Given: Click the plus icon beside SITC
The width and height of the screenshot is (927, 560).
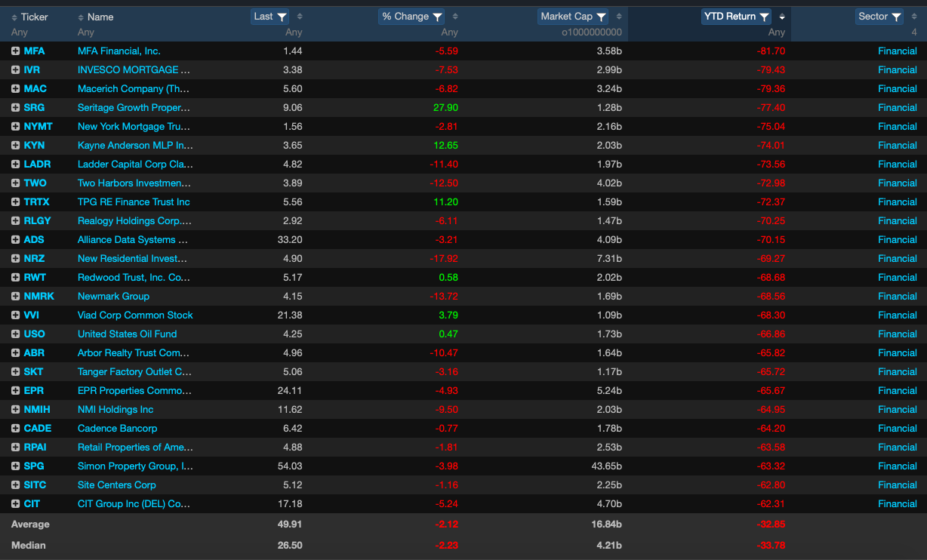Looking at the screenshot, I should 15,485.
